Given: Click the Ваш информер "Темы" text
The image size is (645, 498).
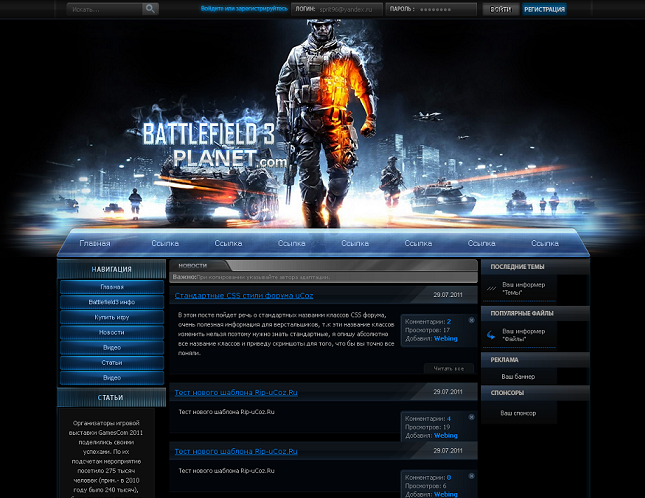Looking at the screenshot, I should pyautogui.click(x=523, y=289).
